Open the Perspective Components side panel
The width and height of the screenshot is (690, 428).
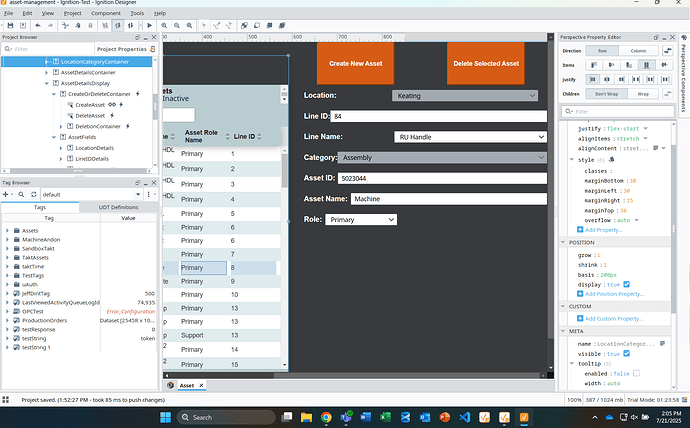tap(684, 73)
